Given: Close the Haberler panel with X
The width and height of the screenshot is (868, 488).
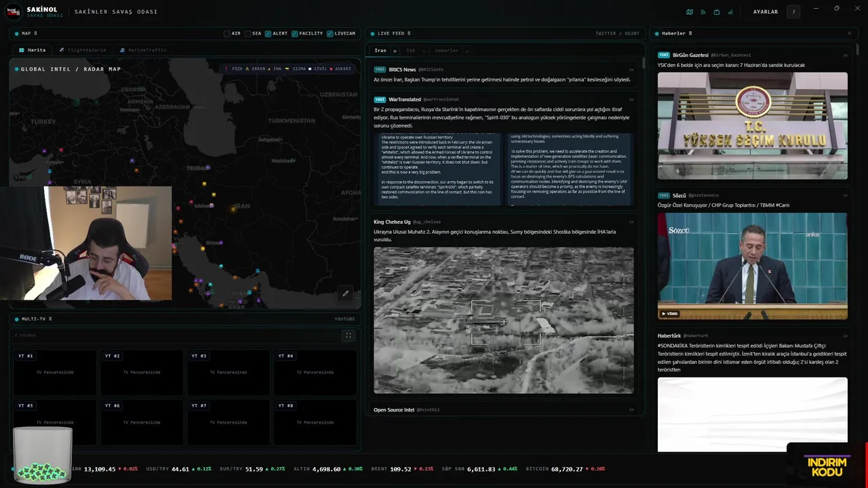Looking at the screenshot, I should [x=849, y=33].
